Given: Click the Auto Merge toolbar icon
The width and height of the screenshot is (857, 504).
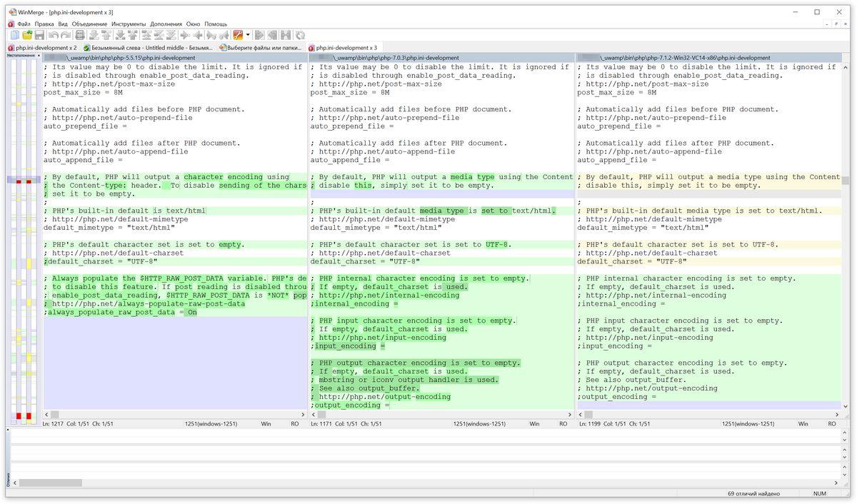Looking at the screenshot, I should 286,35.
